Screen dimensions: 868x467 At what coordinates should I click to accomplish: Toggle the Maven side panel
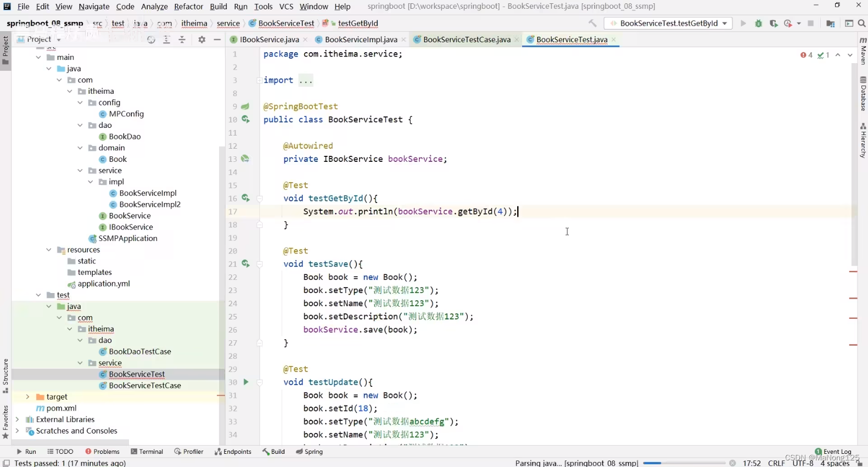tap(863, 50)
